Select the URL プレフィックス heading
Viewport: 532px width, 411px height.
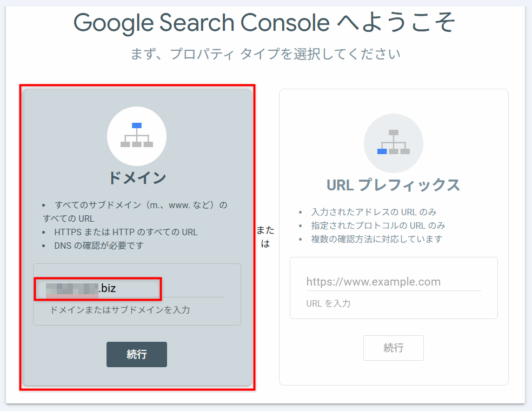[393, 185]
